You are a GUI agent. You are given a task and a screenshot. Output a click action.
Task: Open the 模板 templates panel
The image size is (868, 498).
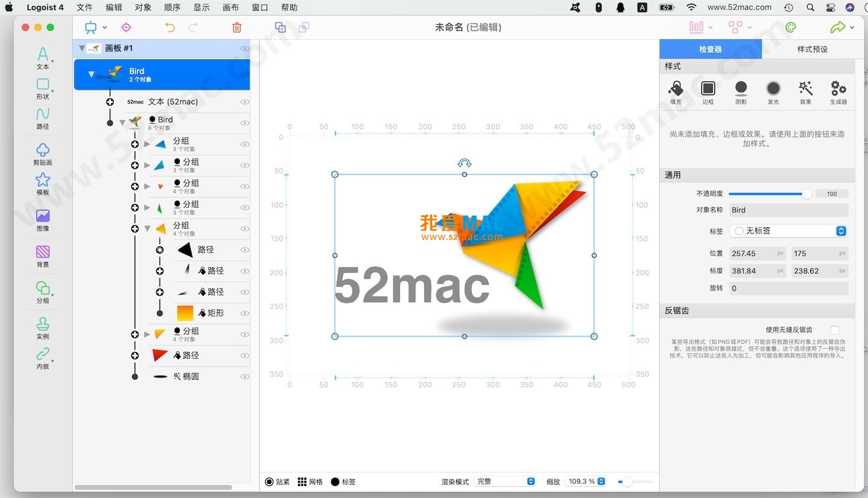[x=42, y=183]
